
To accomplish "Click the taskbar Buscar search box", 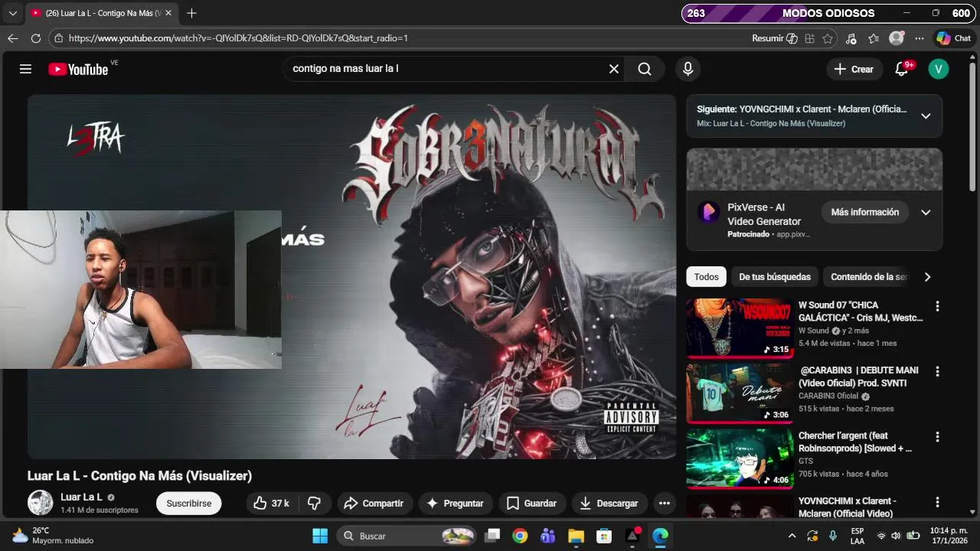I will click(x=407, y=536).
